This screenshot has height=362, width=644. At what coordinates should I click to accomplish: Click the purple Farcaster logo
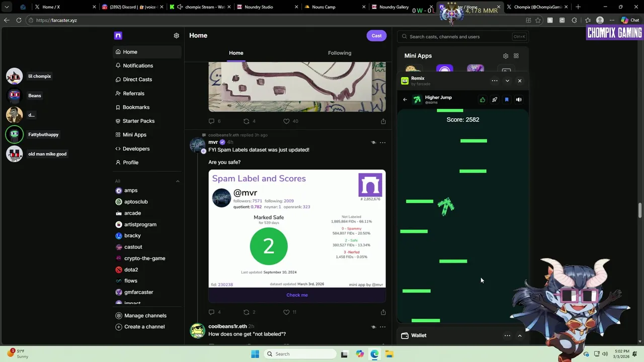[x=118, y=36]
